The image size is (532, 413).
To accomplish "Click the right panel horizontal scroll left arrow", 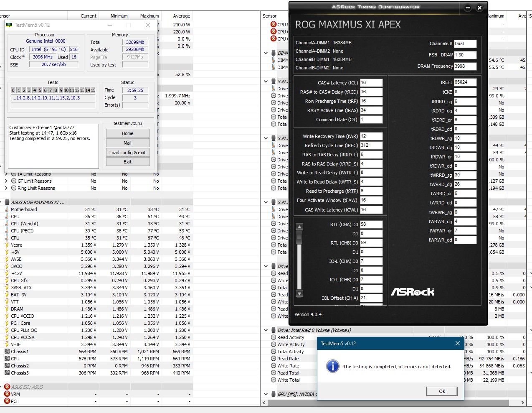I will coord(264,403).
